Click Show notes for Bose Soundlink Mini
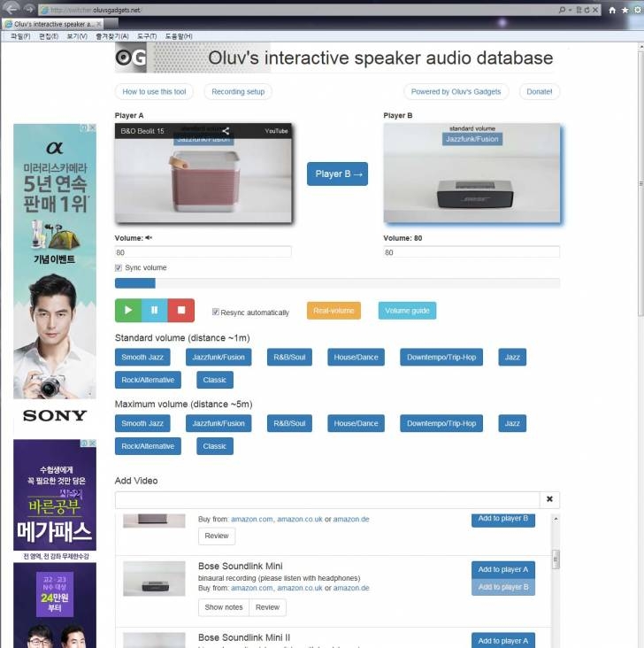The image size is (644, 648). coord(224,607)
